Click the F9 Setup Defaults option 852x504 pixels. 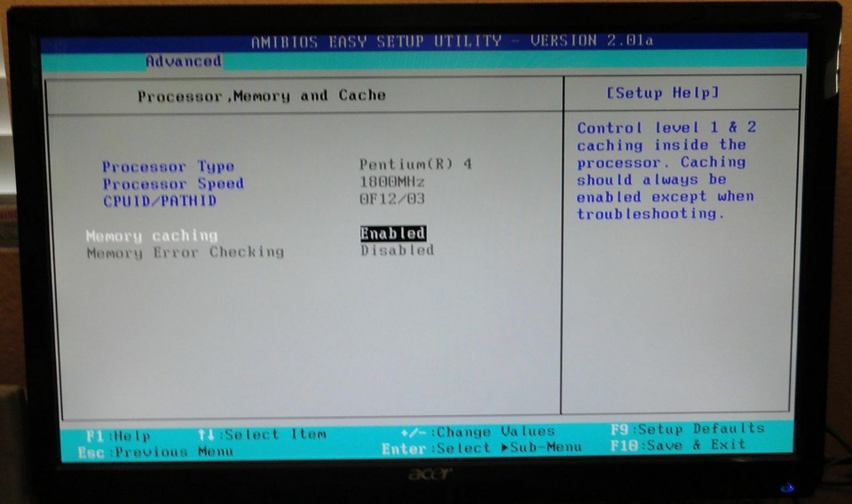point(687,429)
